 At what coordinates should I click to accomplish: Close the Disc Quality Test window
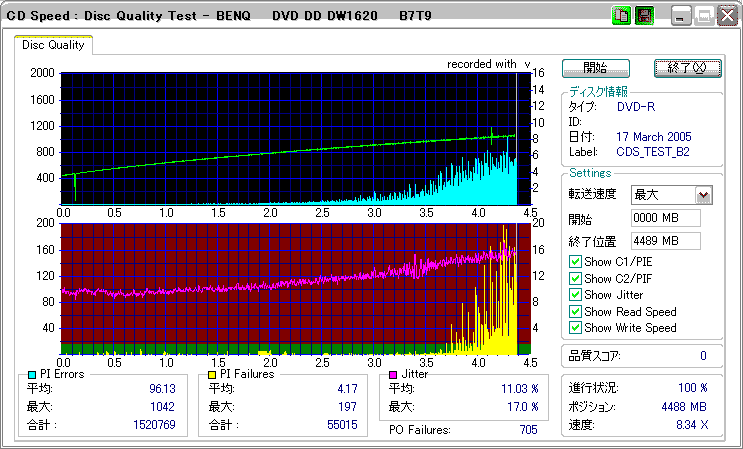pyautogui.click(x=725, y=16)
